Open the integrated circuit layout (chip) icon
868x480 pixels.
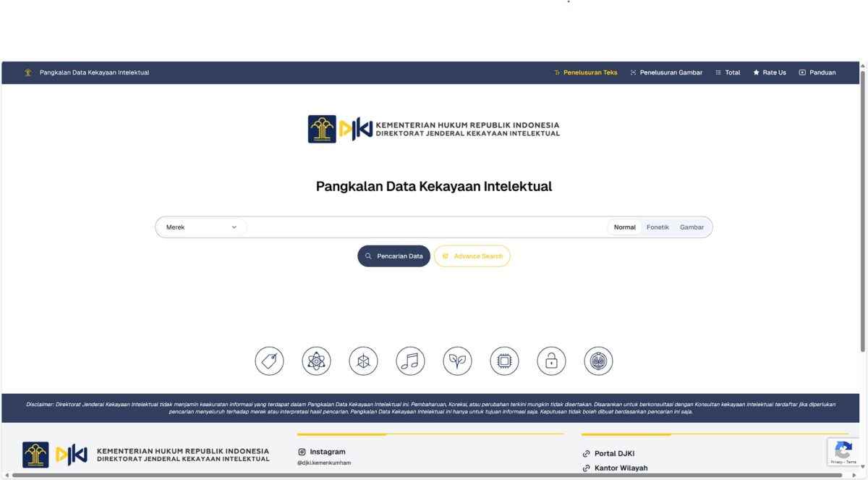[504, 361]
